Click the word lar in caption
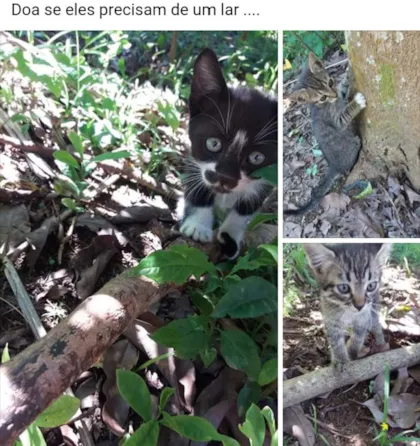Viewport: 420px width, 446px height. click(x=229, y=10)
